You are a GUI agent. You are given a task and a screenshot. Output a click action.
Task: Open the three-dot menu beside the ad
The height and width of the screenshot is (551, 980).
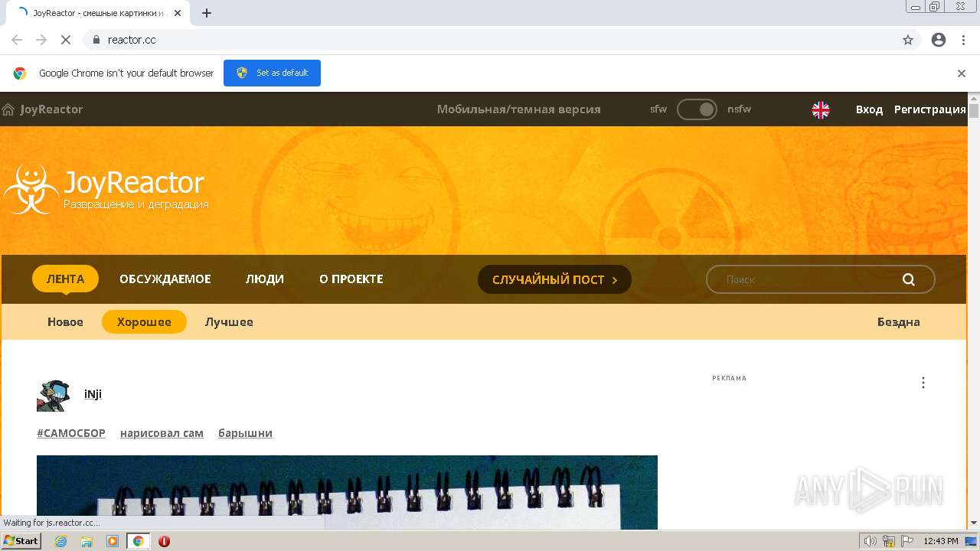(923, 383)
